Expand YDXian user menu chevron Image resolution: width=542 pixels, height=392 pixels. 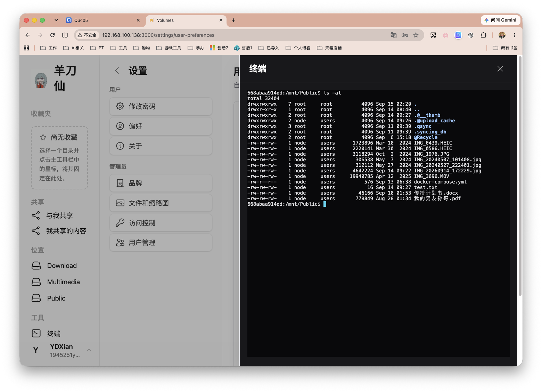[89, 350]
